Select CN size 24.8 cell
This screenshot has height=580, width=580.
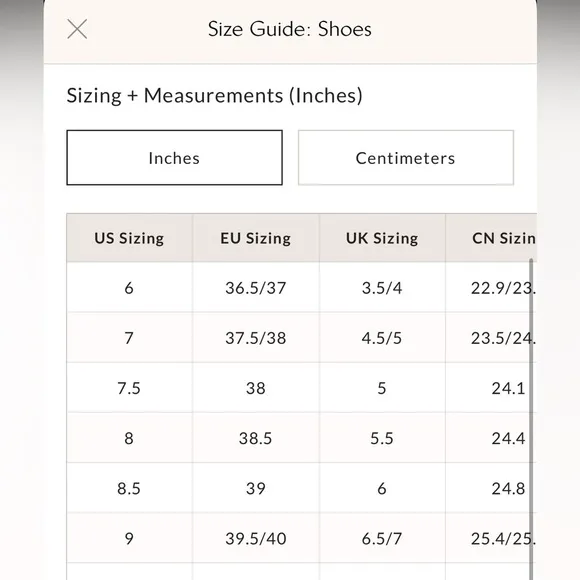pyautogui.click(x=491, y=488)
